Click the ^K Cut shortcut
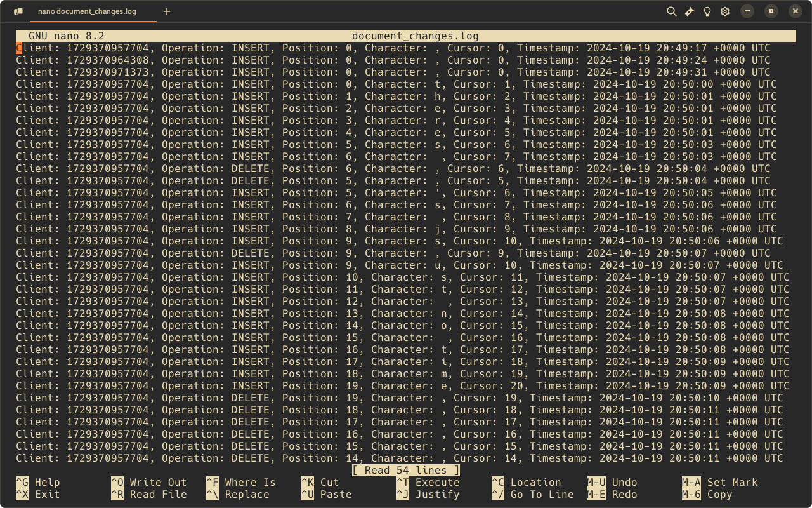812x508 pixels. coord(320,483)
